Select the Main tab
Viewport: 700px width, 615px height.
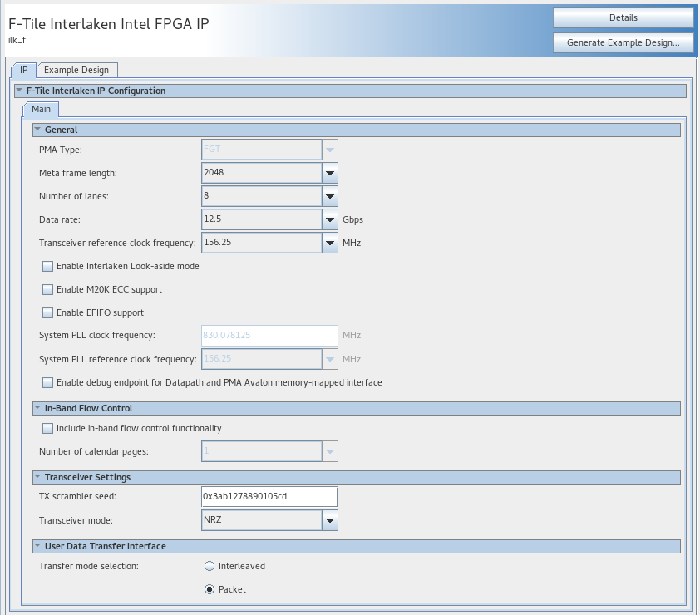click(x=41, y=110)
